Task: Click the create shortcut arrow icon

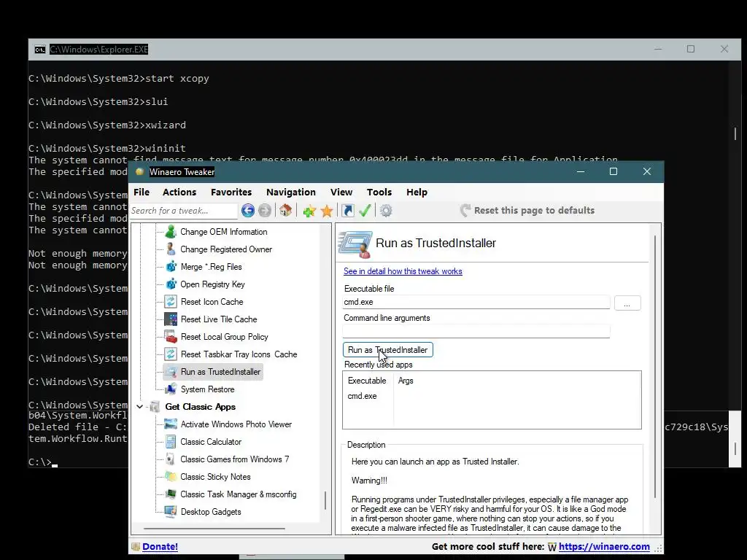Action: [x=348, y=211]
